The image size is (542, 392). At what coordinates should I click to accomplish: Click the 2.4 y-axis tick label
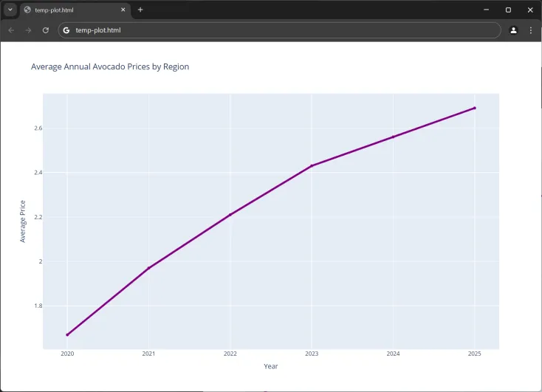pyautogui.click(x=38, y=173)
